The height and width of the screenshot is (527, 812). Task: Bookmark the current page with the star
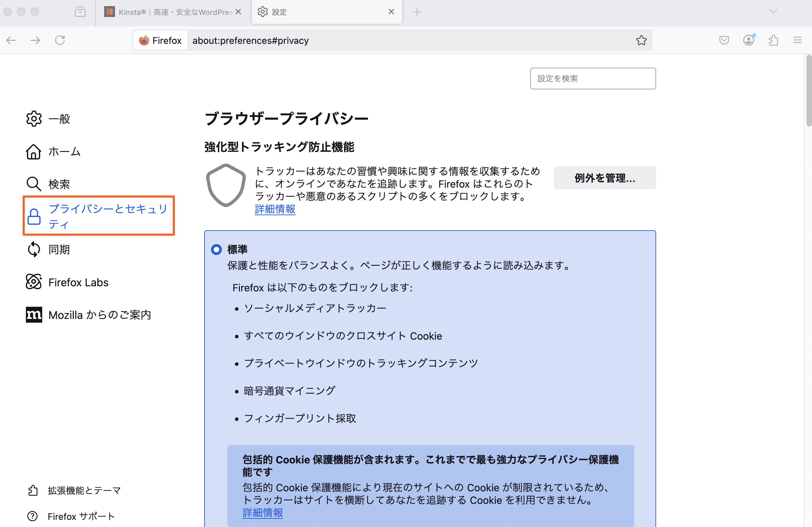[x=642, y=40]
